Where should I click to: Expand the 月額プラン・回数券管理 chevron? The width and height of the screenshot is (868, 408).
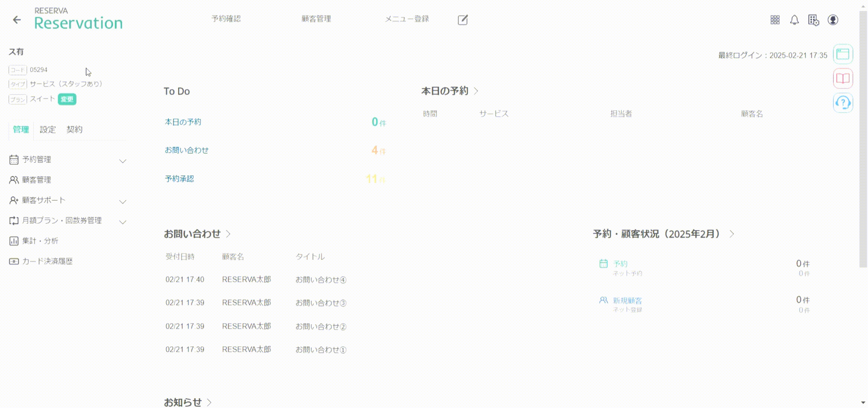[x=123, y=222]
